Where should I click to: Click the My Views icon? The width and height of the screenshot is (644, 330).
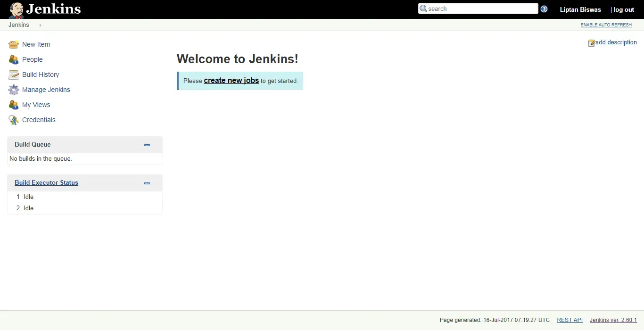click(14, 105)
